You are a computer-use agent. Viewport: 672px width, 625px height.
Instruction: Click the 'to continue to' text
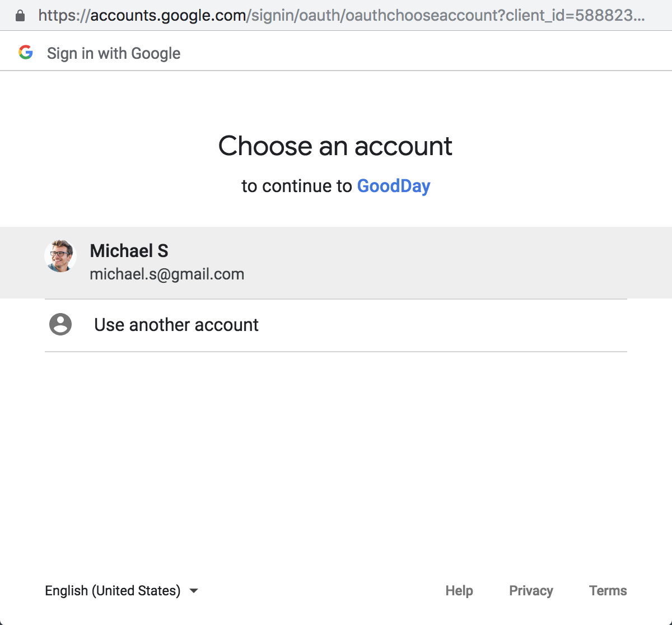[297, 186]
